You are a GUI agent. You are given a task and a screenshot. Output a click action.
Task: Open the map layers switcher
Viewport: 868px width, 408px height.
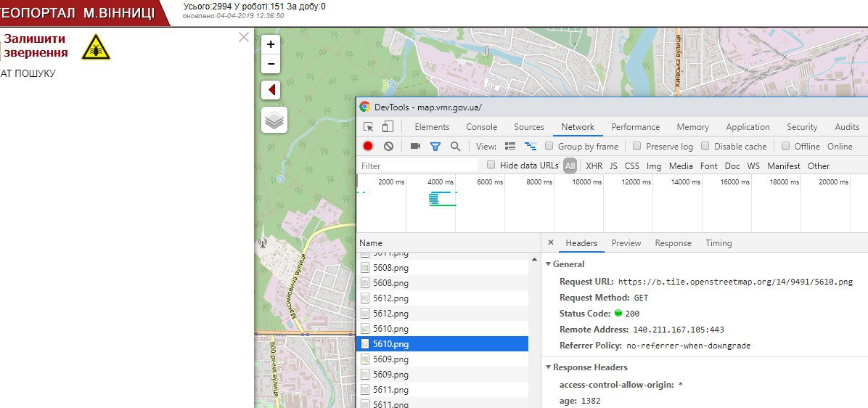274,120
